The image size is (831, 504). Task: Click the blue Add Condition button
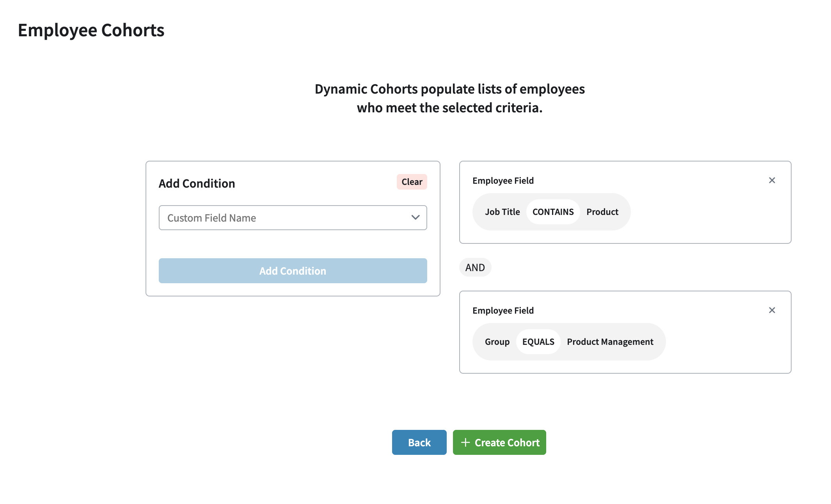click(293, 271)
